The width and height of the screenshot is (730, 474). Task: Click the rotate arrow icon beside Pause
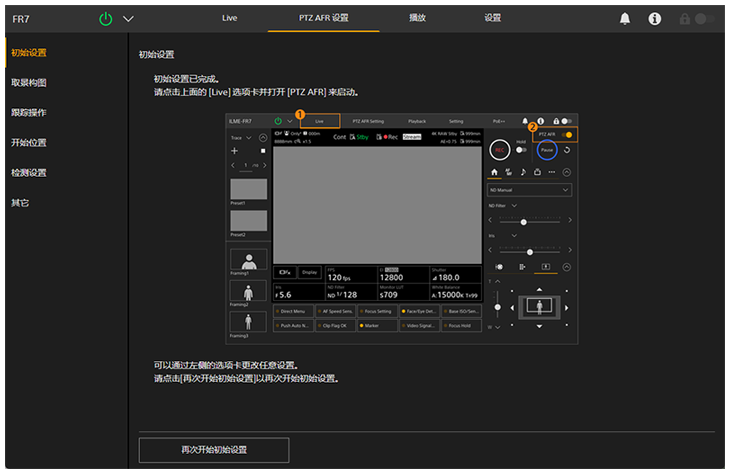pos(568,149)
